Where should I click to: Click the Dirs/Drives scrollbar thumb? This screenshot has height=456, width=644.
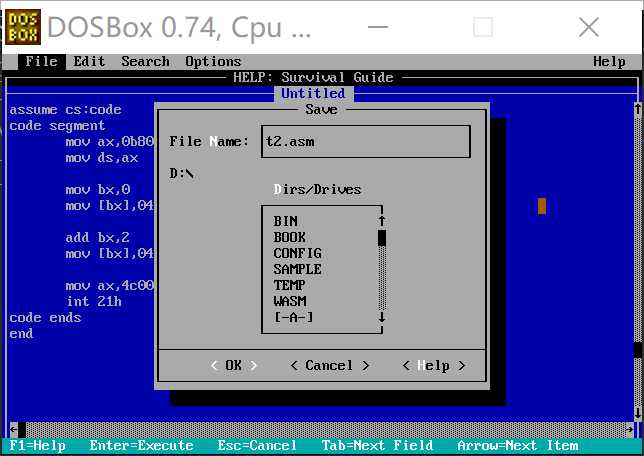click(382, 238)
